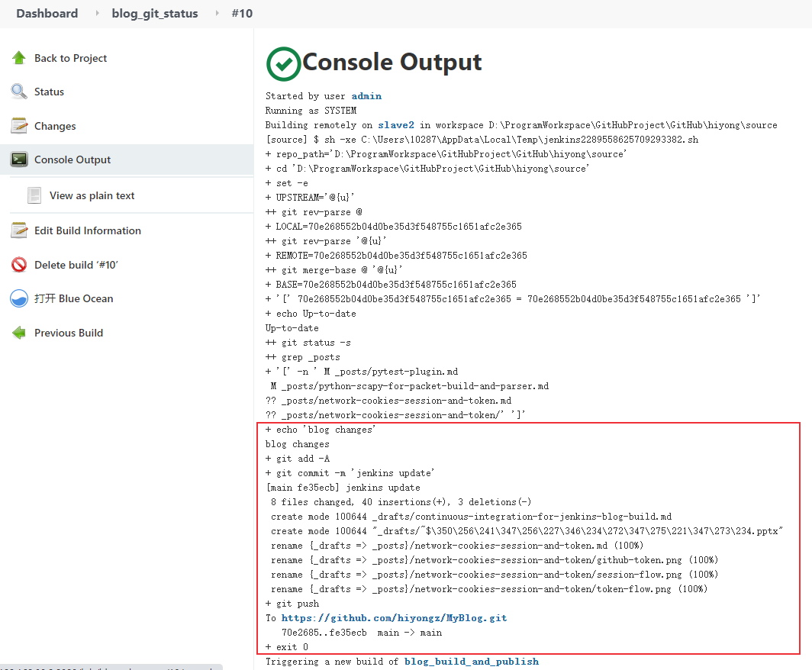The height and width of the screenshot is (670, 812).
Task: Click the "+ UPSTREAM='@{u}'" line
Action: [310, 198]
